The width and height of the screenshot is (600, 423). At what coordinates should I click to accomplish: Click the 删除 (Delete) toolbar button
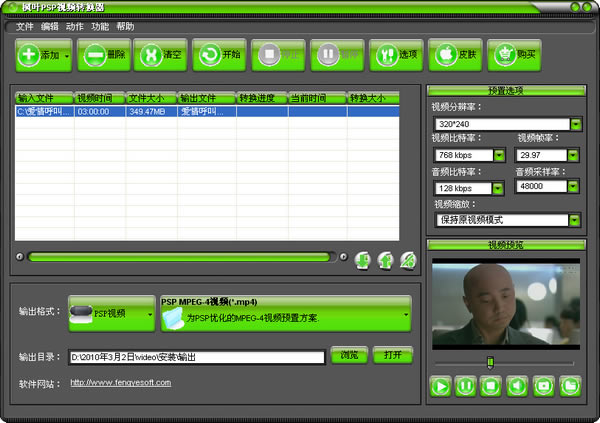102,56
